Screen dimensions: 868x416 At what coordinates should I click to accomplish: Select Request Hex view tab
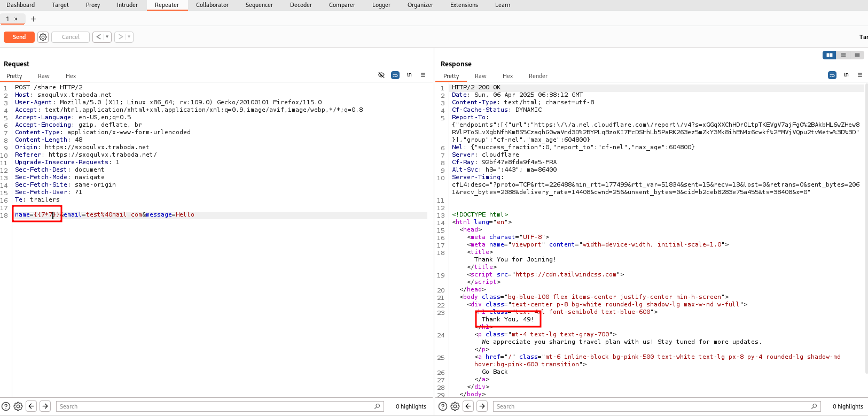point(71,76)
